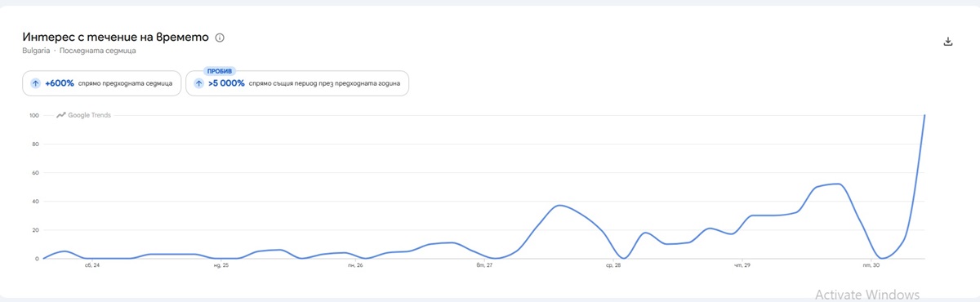Click the Последната седмица time range label
The height and width of the screenshot is (302, 980).
click(x=97, y=51)
